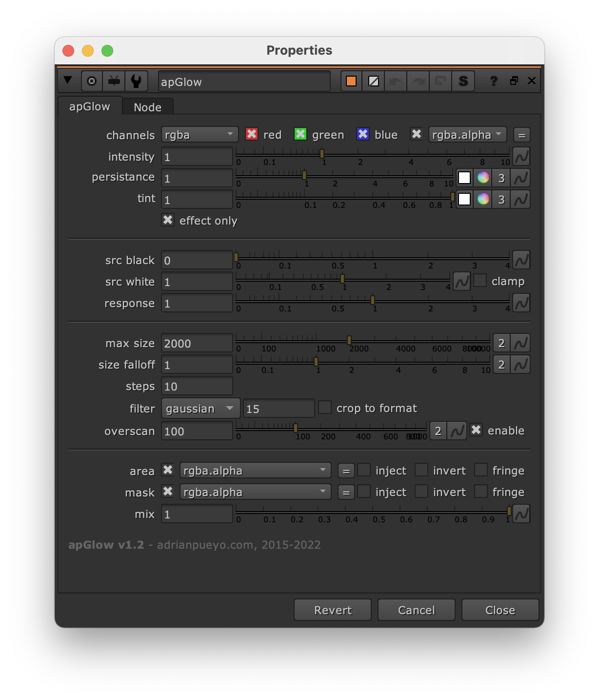The width and height of the screenshot is (599, 700).
Task: Click the wrench icon in the header
Action: (x=136, y=81)
